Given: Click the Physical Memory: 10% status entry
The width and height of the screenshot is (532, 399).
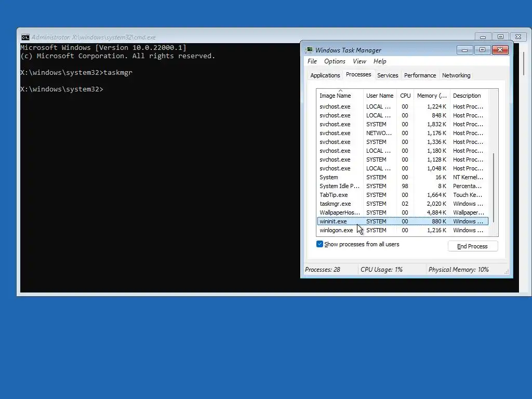Looking at the screenshot, I should click(x=458, y=270).
